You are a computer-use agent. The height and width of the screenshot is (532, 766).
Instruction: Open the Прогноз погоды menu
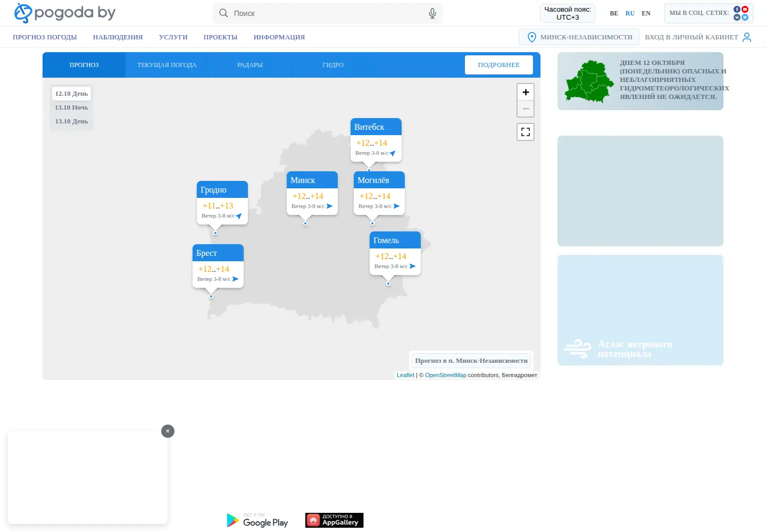point(45,37)
